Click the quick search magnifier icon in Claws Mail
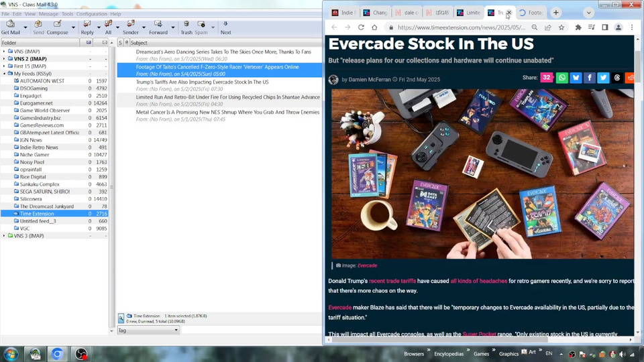The height and width of the screenshot is (362, 644). 121,318
